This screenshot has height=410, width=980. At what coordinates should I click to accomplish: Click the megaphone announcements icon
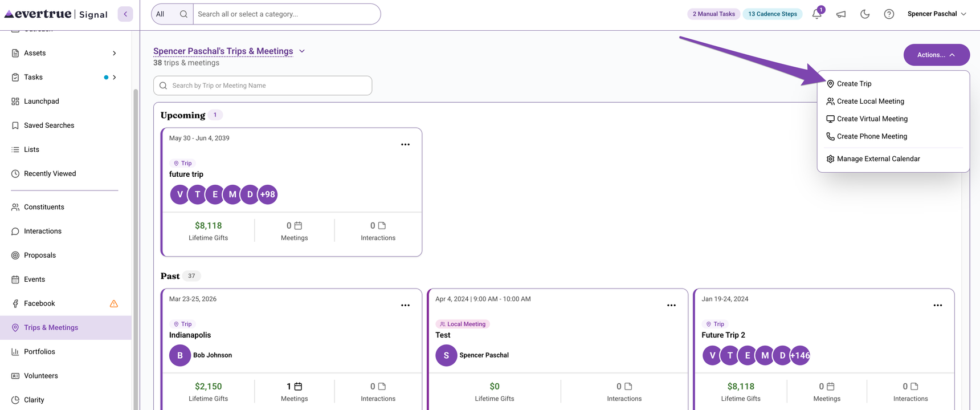tap(841, 14)
